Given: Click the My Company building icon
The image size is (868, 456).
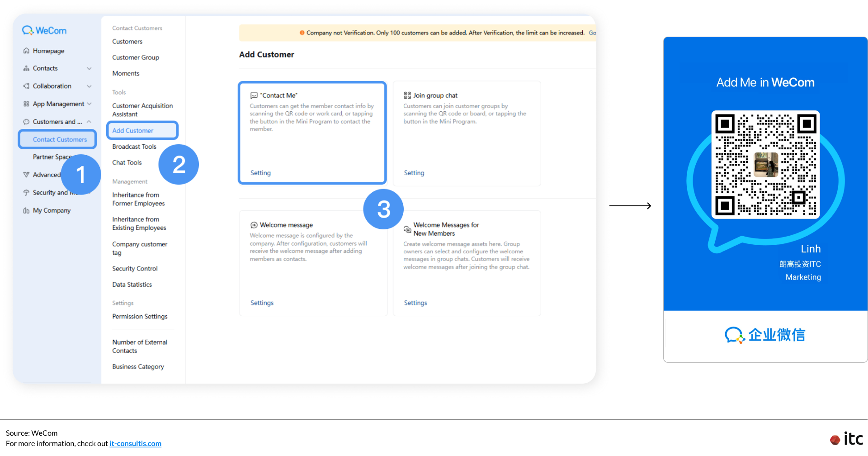Looking at the screenshot, I should (26, 210).
